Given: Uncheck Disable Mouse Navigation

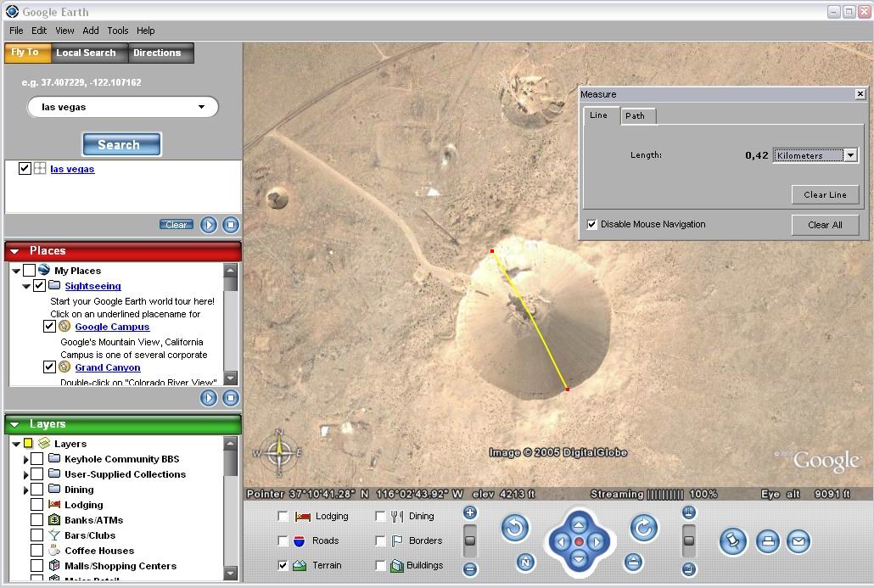Looking at the screenshot, I should pos(592,224).
